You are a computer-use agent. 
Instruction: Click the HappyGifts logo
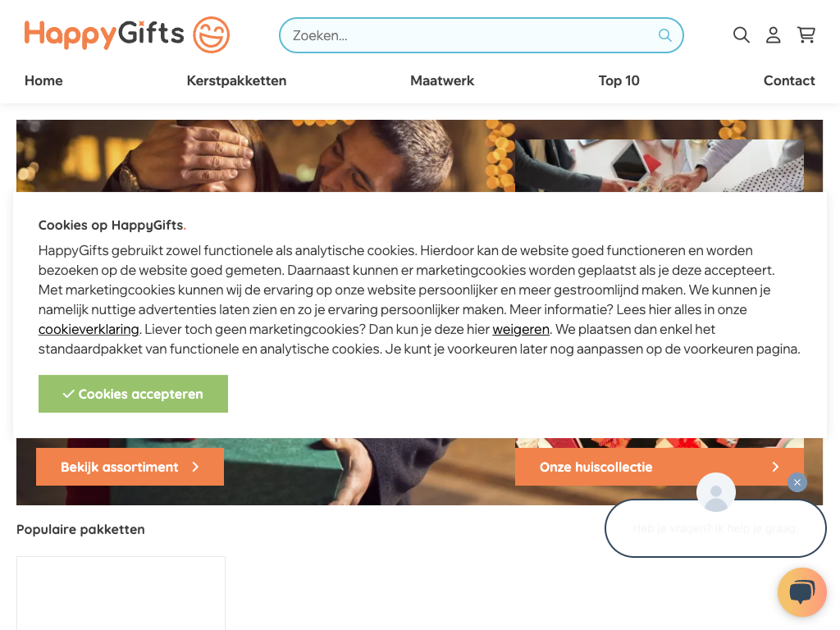pos(127,34)
